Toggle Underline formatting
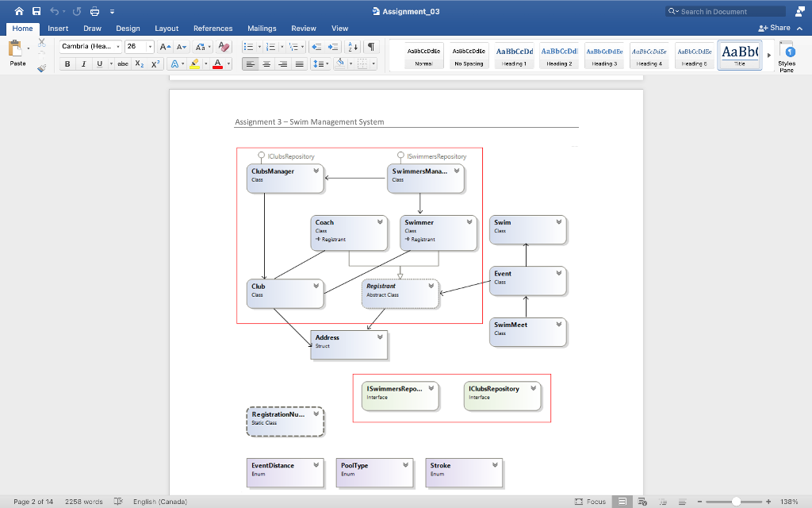Image resolution: width=812 pixels, height=508 pixels. point(99,63)
